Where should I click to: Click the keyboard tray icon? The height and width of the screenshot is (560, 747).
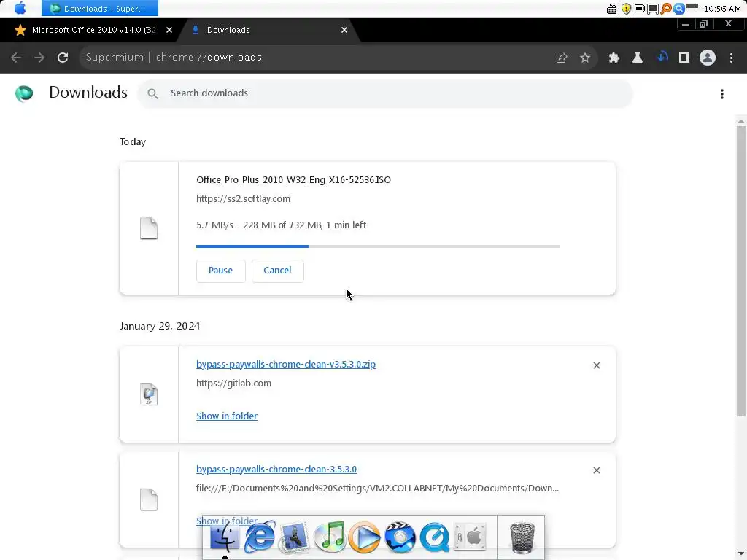(612, 9)
